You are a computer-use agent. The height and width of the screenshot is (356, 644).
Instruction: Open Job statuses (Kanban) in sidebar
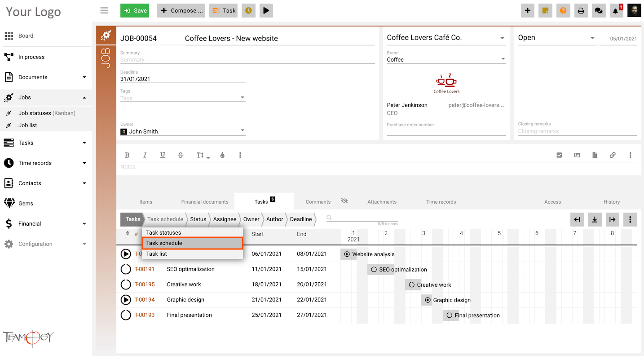(47, 113)
